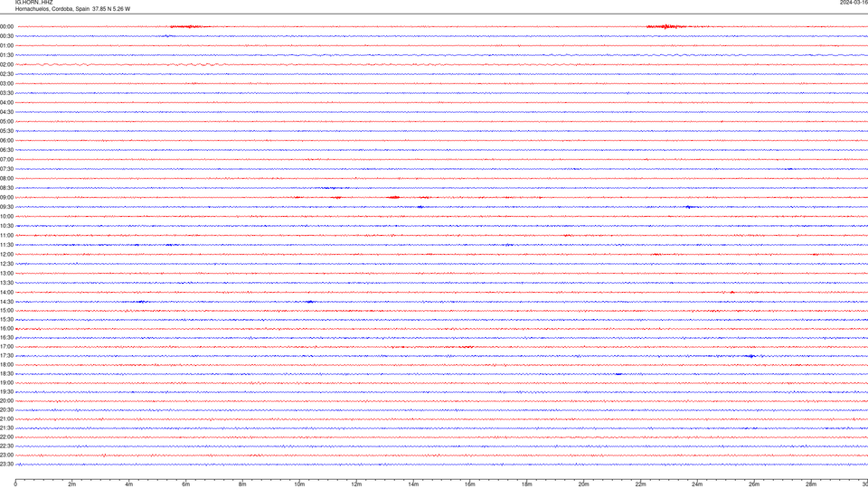The height and width of the screenshot is (488, 868).
Task: Select the 15:30 trace time label
Action: pyautogui.click(x=6, y=319)
